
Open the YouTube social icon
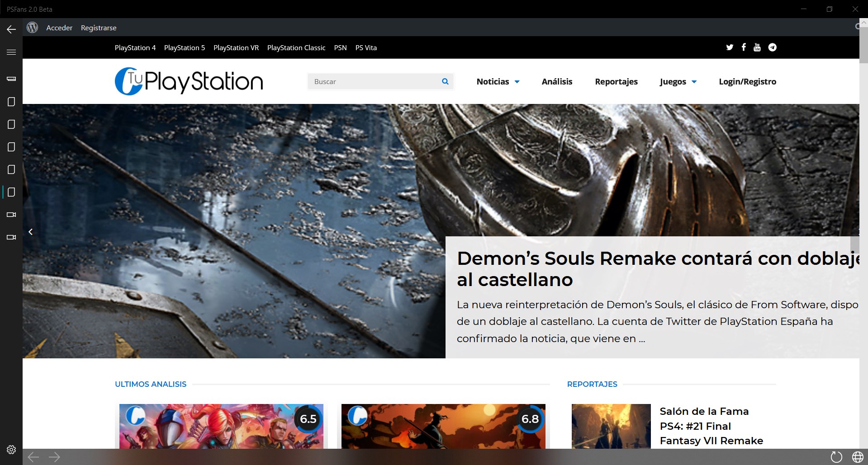[x=757, y=47]
